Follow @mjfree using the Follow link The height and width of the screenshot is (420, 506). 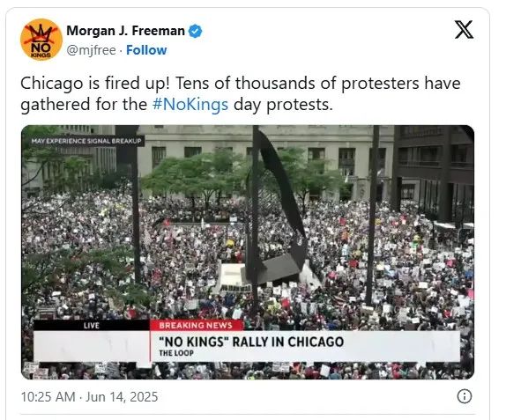pos(146,50)
